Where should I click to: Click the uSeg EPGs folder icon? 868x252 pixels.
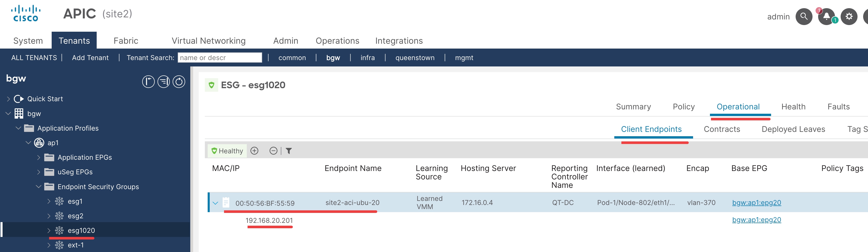(x=49, y=172)
